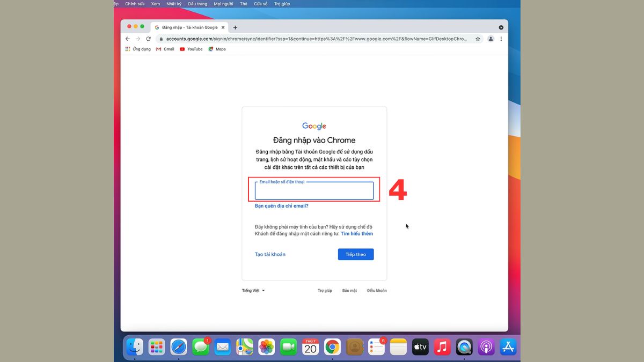Open the Bảo mật footer link

[x=349, y=291]
